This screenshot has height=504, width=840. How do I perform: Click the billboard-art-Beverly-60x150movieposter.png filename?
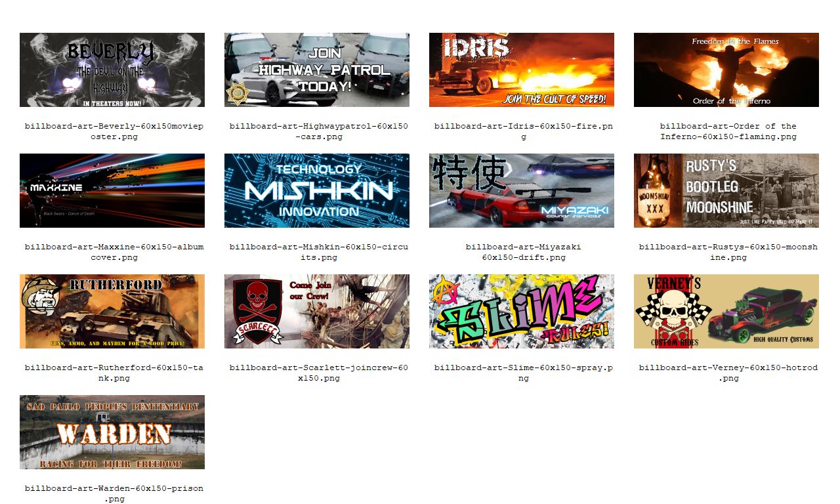point(114,131)
